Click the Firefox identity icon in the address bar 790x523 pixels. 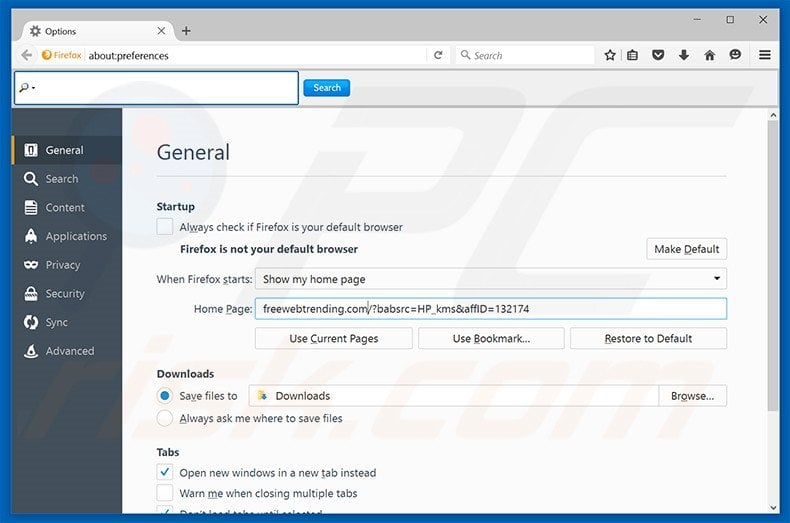[x=61, y=55]
